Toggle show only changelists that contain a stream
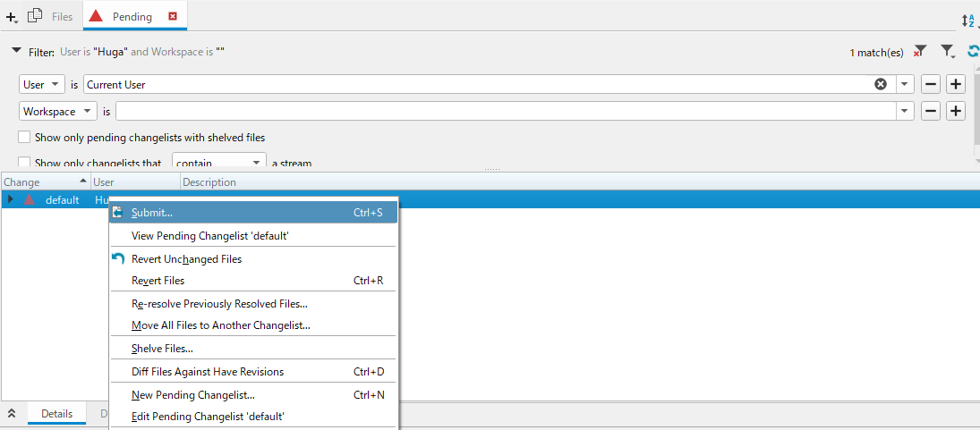This screenshot has width=980, height=430. point(24,163)
